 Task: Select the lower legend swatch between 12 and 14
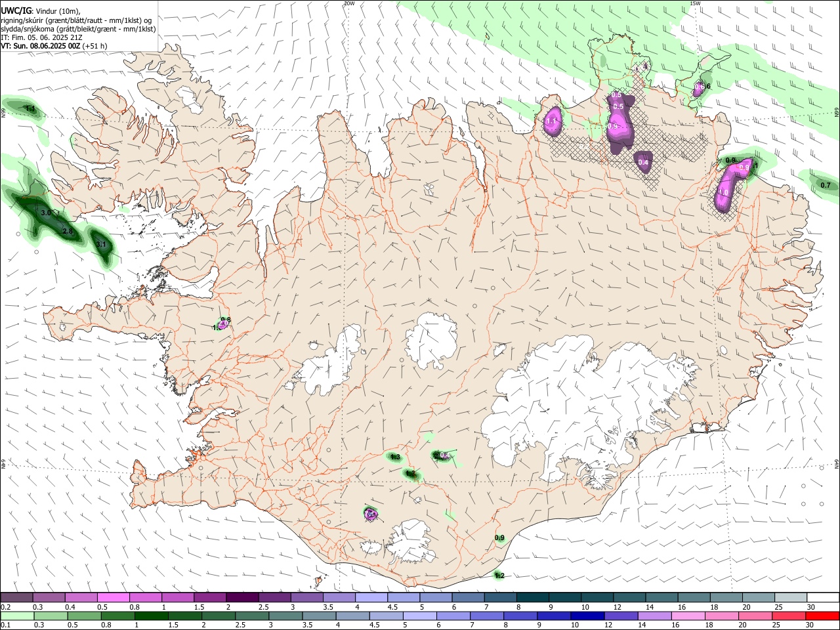(621, 616)
